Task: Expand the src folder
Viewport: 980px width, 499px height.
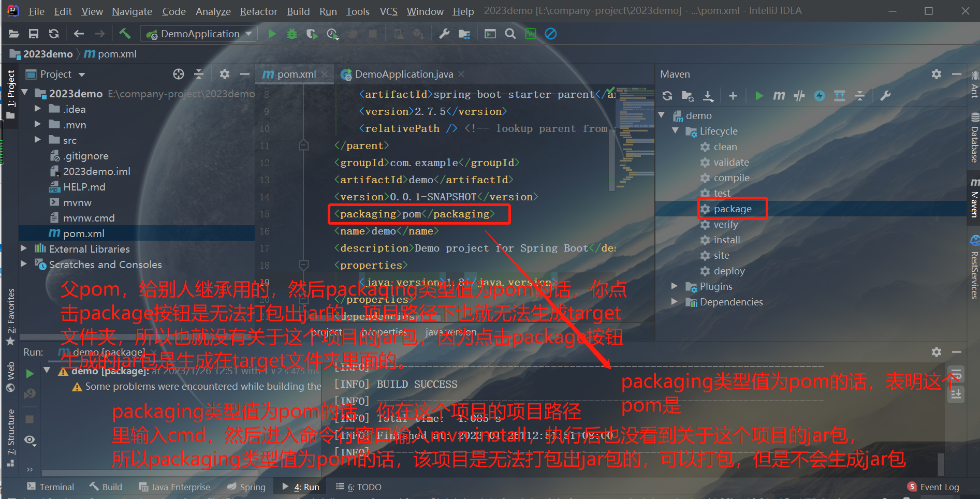Action: pyautogui.click(x=37, y=140)
